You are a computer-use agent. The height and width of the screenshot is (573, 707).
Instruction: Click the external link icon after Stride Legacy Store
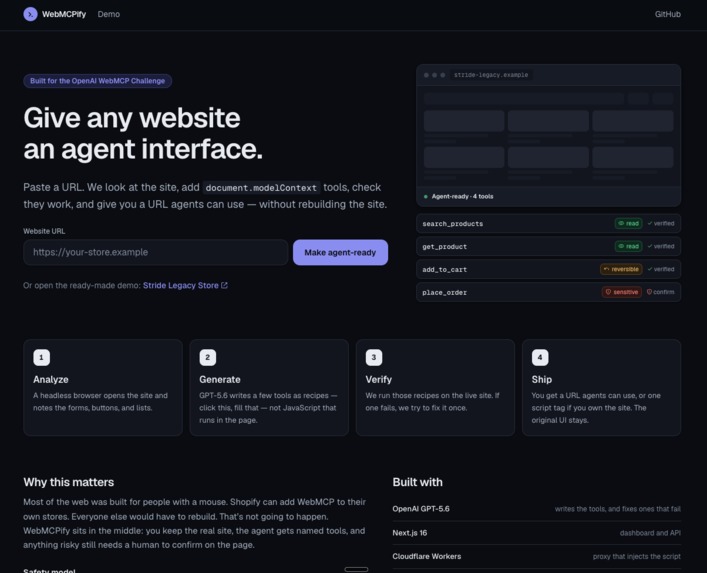coord(224,285)
